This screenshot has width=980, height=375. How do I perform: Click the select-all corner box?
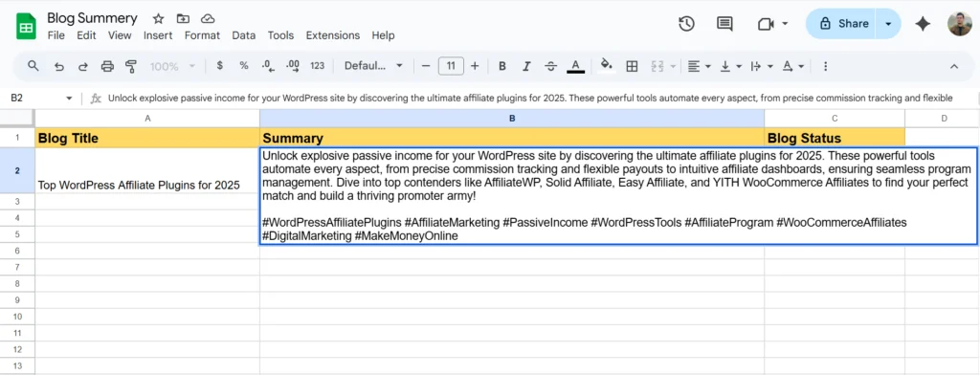17,118
